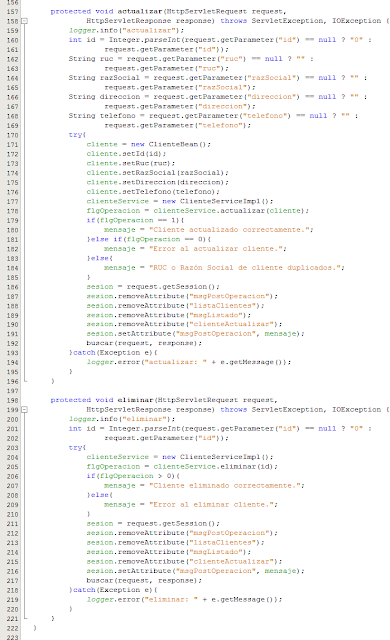The height and width of the screenshot is (640, 390).
Task: Click 'clienteService.eliminar(id)' call
Action: (x=213, y=467)
